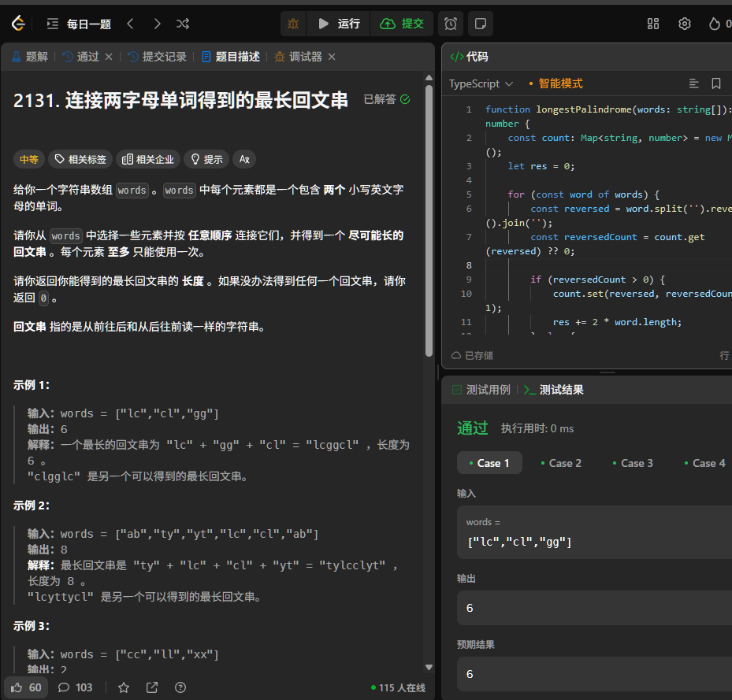732x700 pixels.
Task: Open the TypeScript language dropdown
Action: pyautogui.click(x=481, y=84)
